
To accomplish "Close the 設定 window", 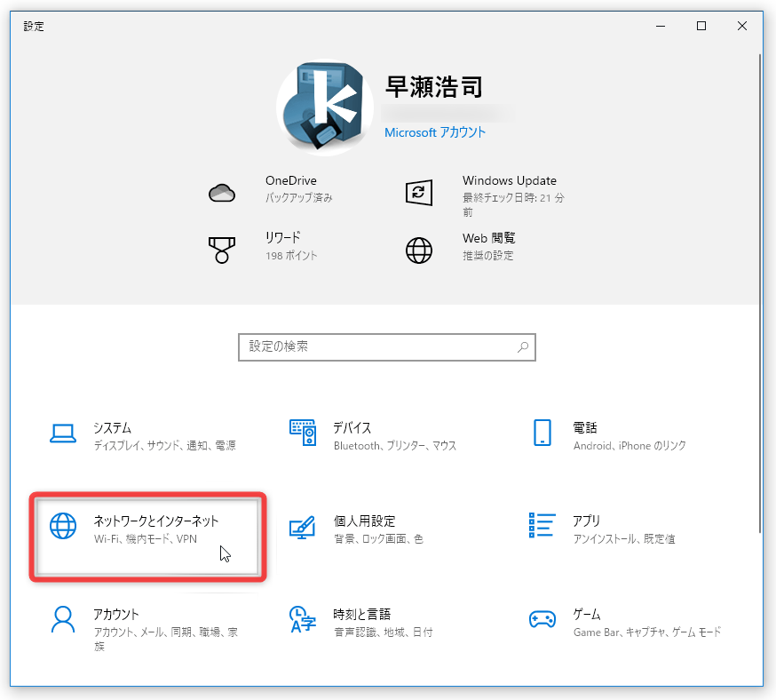I will click(x=742, y=26).
